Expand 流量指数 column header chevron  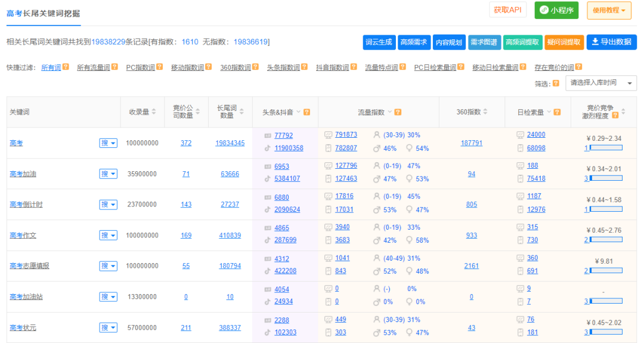(389, 112)
